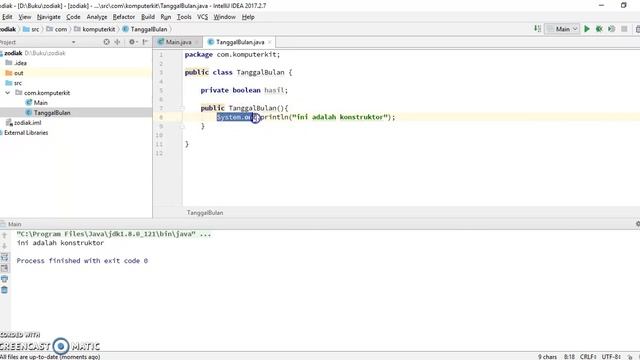Click on 'package com.komputerkit;' line
The height and width of the screenshot is (360, 640).
click(232, 54)
